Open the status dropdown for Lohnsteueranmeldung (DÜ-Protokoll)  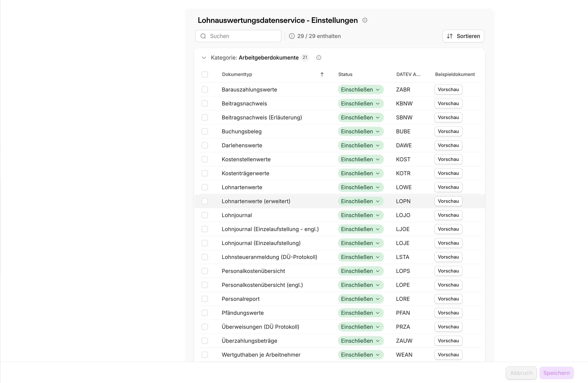pyautogui.click(x=361, y=257)
